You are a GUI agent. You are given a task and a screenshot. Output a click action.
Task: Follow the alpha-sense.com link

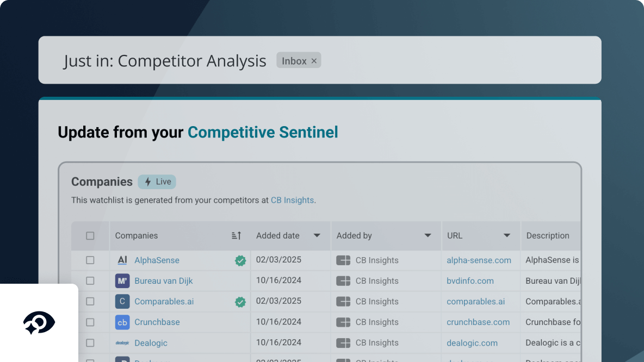pyautogui.click(x=479, y=260)
